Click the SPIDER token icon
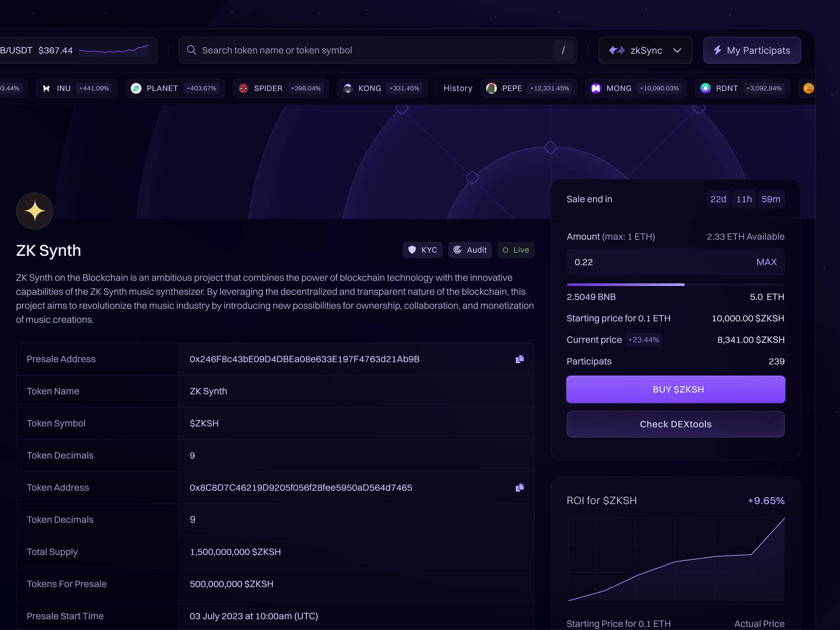 [x=243, y=88]
